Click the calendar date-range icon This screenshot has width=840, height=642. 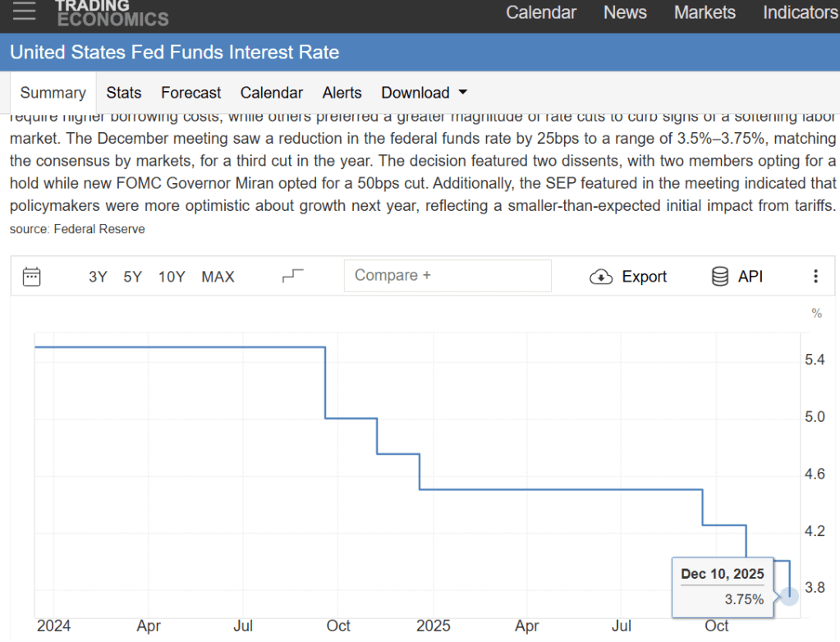tap(32, 277)
